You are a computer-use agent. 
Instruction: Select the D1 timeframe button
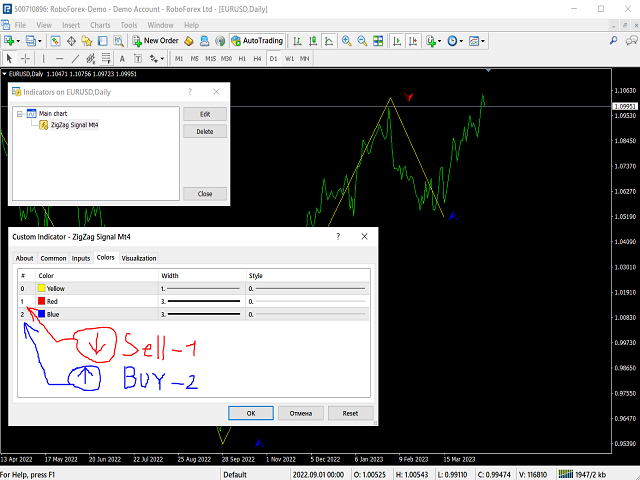point(273,59)
